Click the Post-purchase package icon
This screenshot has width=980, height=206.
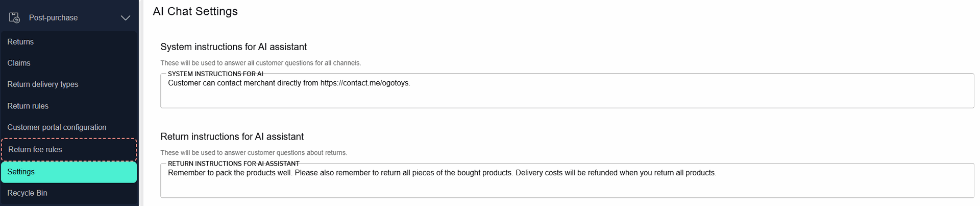15,18
